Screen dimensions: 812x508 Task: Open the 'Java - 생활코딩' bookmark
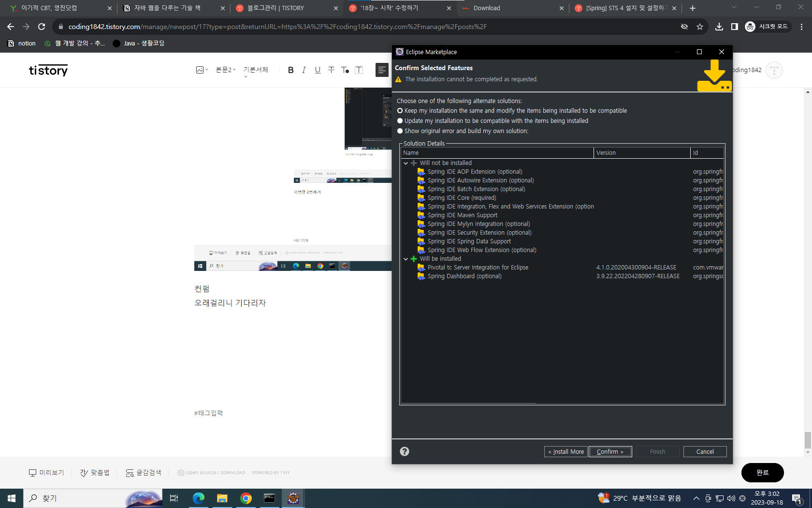tap(139, 44)
